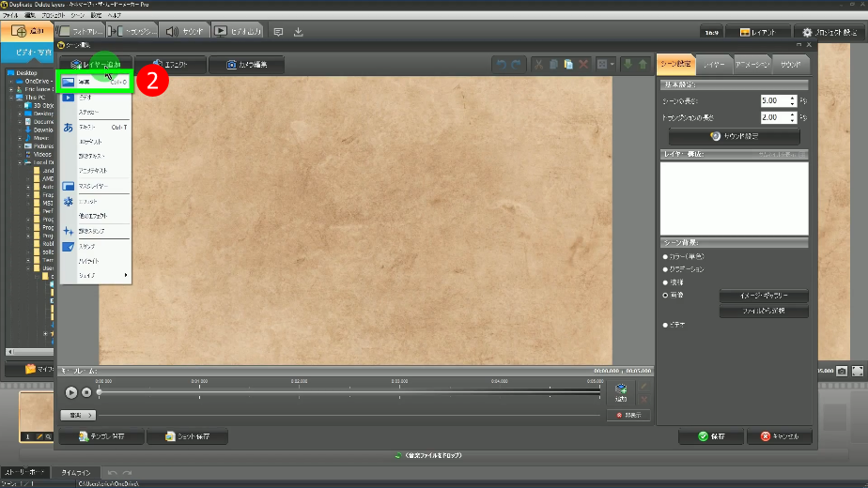Screen dimensions: 868x488
Task: Move layer down with green down arrow
Action: 628,65
